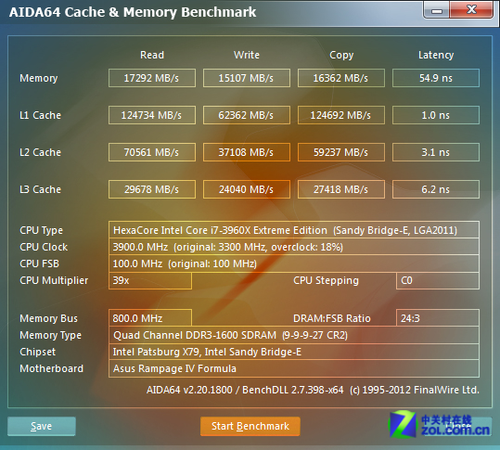Click the ZOL logo watermark
Viewport: 500px width, 450px height.
440,424
